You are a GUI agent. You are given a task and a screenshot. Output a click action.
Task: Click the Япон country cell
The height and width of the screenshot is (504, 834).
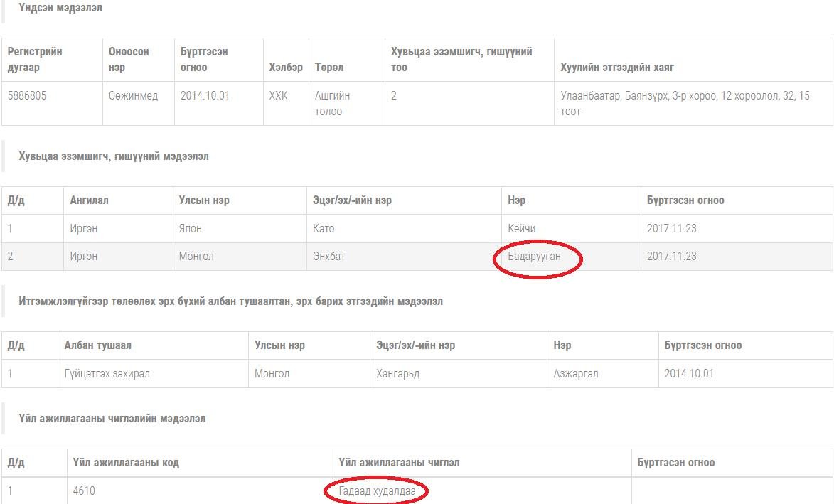tap(191, 229)
